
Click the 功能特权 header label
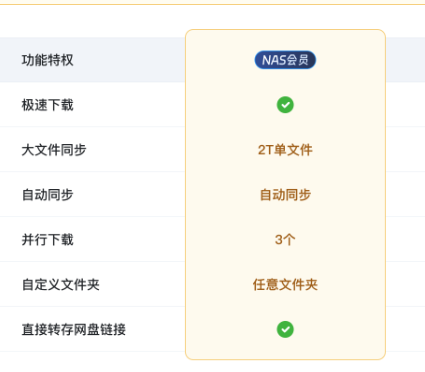click(x=47, y=60)
